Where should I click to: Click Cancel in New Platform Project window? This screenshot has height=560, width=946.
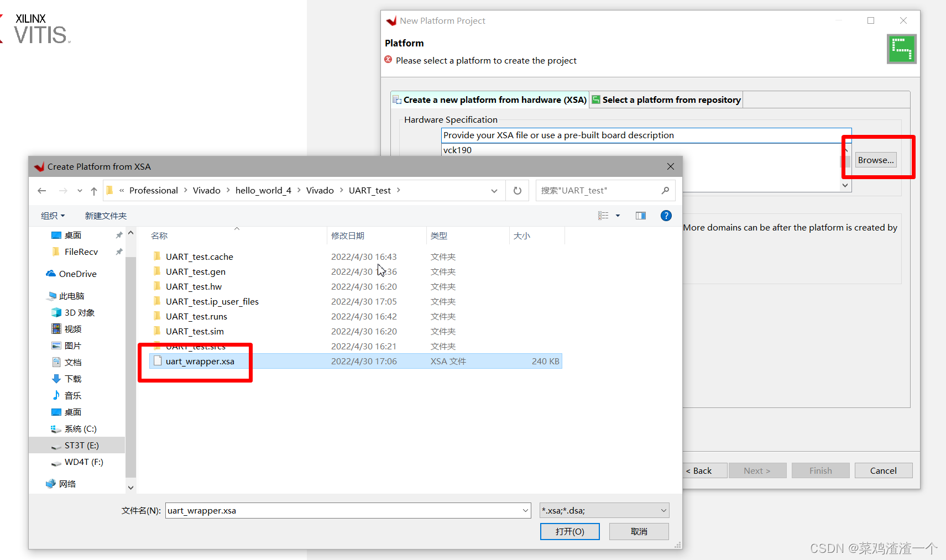(x=884, y=470)
